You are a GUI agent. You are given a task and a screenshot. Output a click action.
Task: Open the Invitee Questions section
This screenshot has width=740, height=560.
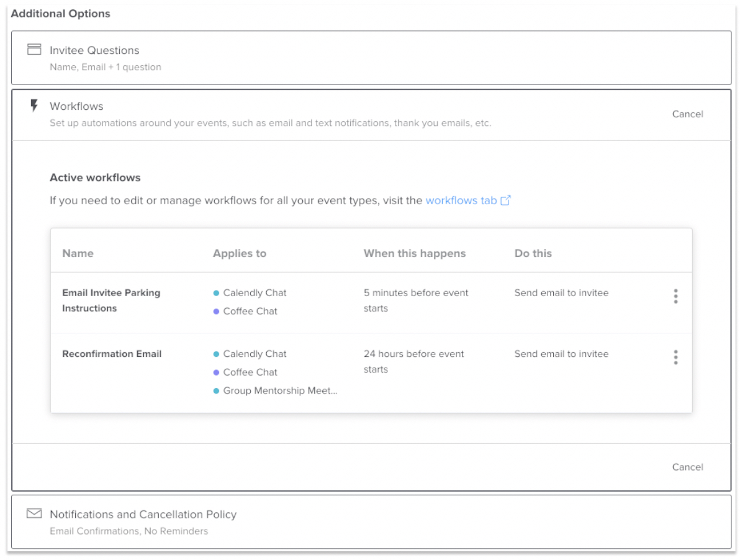(x=371, y=58)
